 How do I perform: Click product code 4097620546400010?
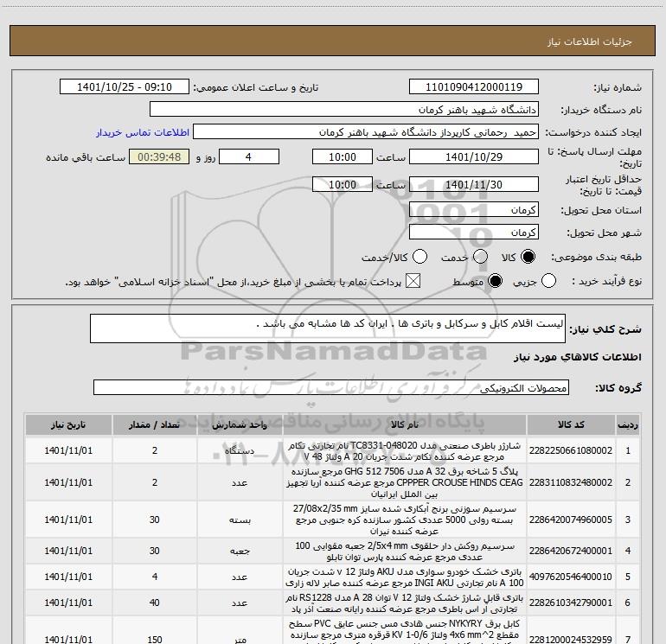point(571,577)
